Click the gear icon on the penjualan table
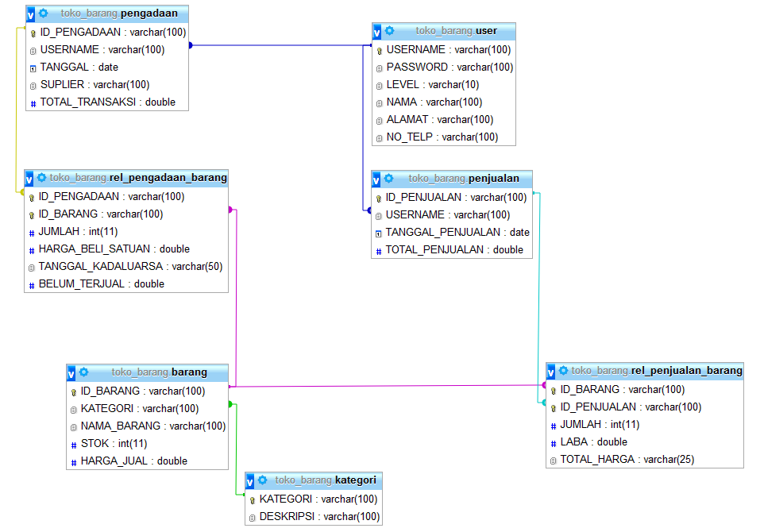This screenshot has width=764, height=532. click(x=389, y=178)
